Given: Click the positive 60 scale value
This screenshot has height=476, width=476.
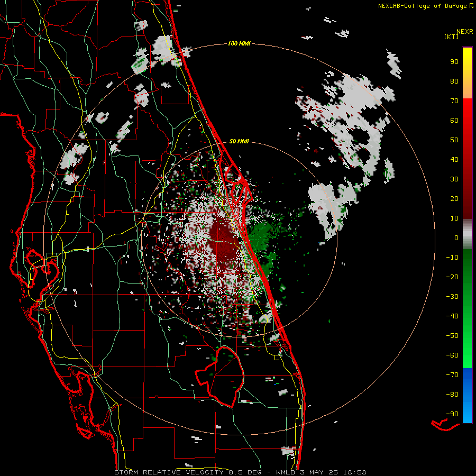Looking at the screenshot, I should point(454,121).
